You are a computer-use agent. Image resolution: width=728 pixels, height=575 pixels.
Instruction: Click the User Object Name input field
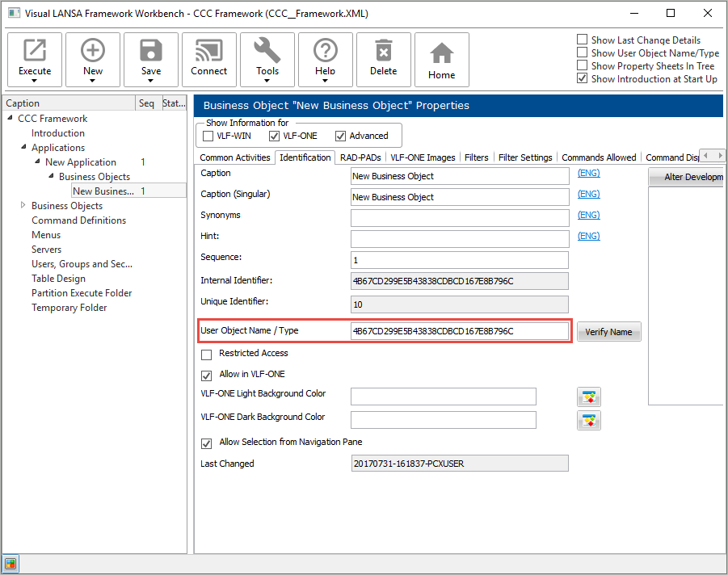coord(459,331)
